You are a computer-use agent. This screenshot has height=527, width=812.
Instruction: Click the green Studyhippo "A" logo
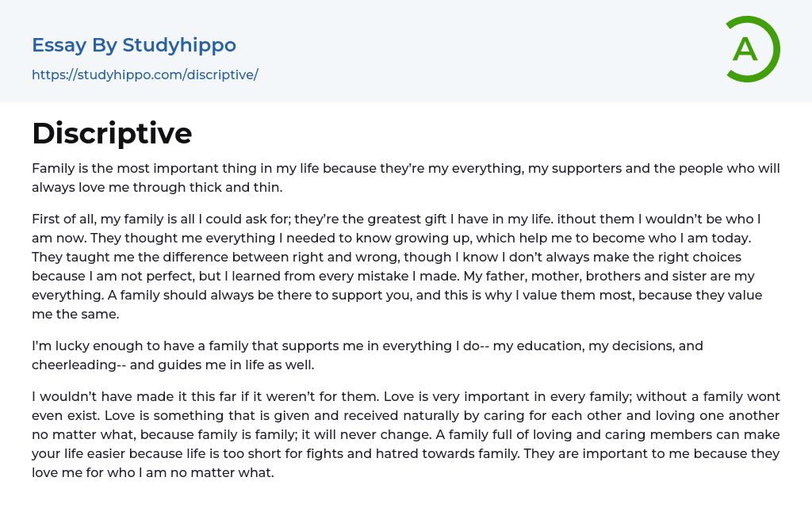click(752, 49)
